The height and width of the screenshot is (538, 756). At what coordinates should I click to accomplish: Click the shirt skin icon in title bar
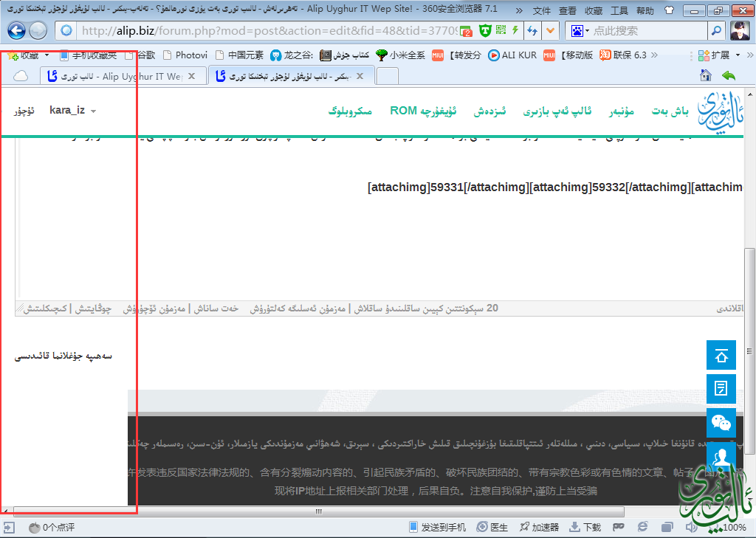(x=669, y=10)
